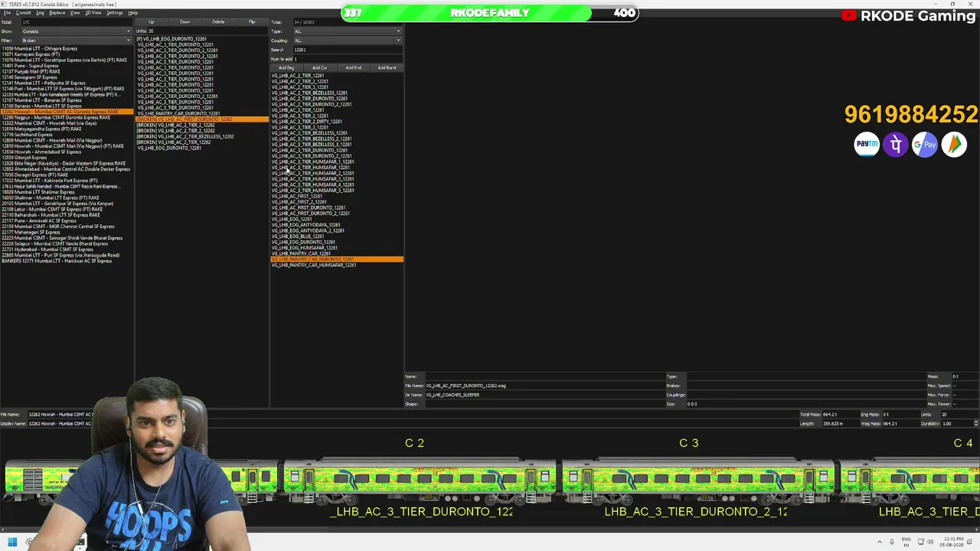Select consist 12619 Matsyagandha Express (PT) RAKE
Viewport: 980px width, 551px height.
(x=67, y=129)
